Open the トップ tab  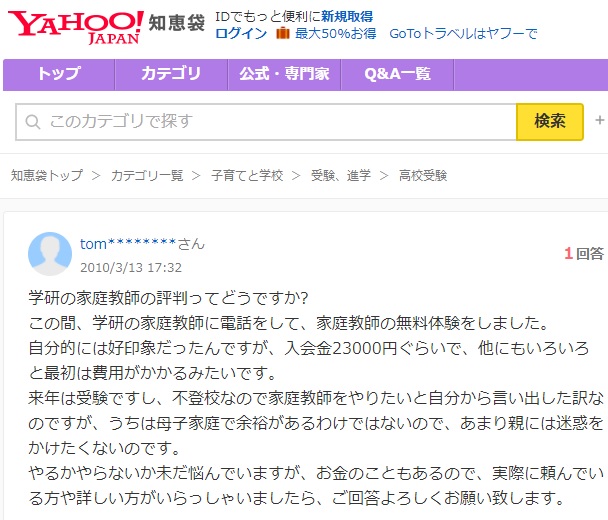coord(59,74)
